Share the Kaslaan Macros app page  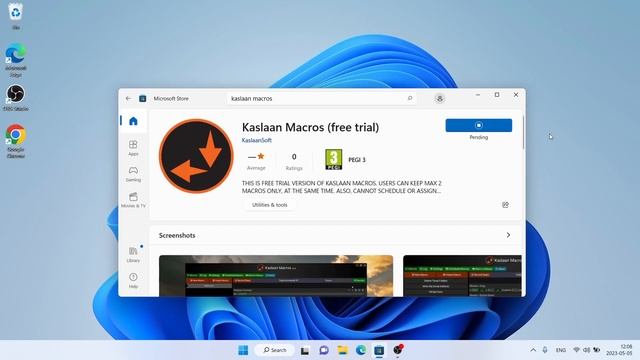click(x=505, y=205)
